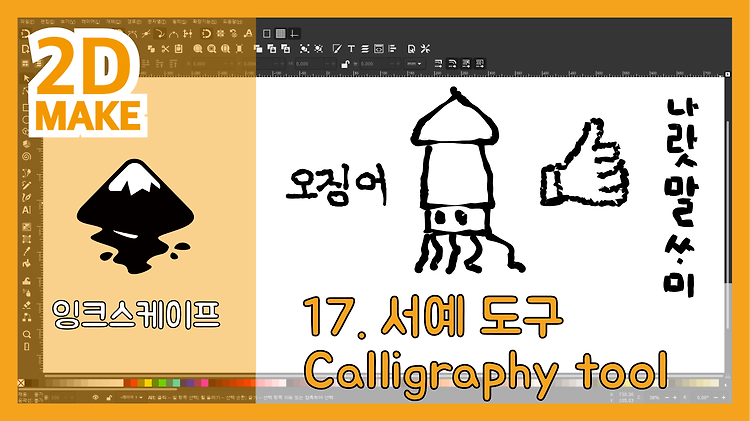Select the 3D box tool
The width and height of the screenshot is (750, 421).
(x=26, y=144)
